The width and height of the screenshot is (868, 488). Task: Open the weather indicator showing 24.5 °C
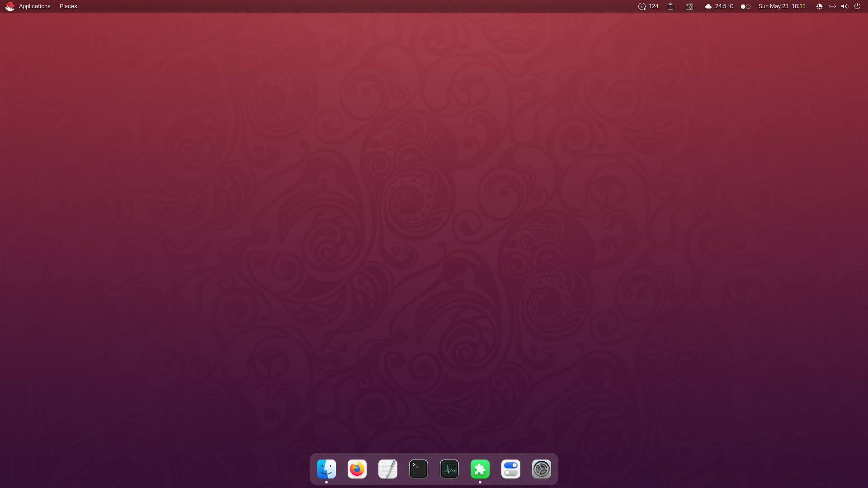tap(719, 6)
